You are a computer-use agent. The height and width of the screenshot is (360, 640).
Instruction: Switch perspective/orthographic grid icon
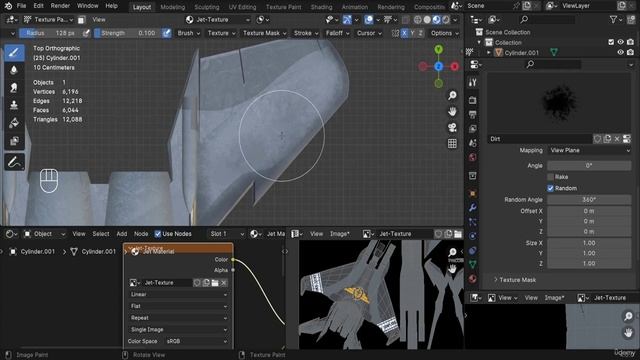pos(452,143)
